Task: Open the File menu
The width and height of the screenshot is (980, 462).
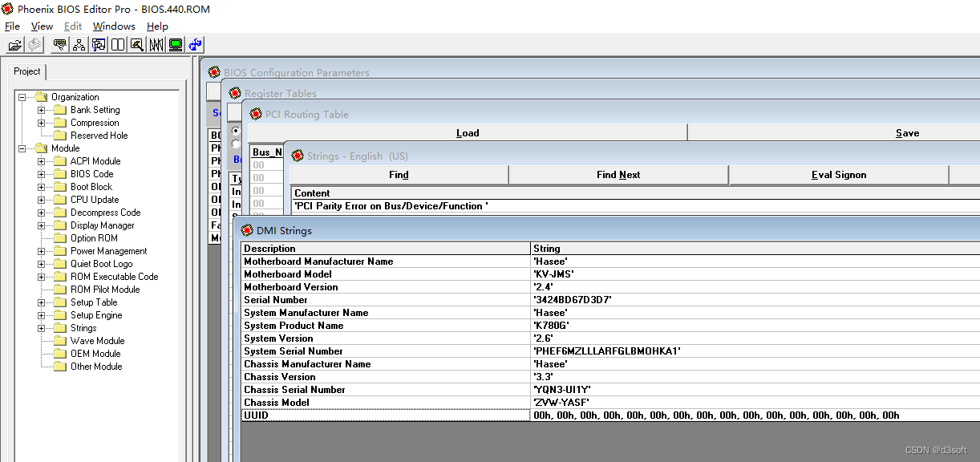Action: (12, 26)
